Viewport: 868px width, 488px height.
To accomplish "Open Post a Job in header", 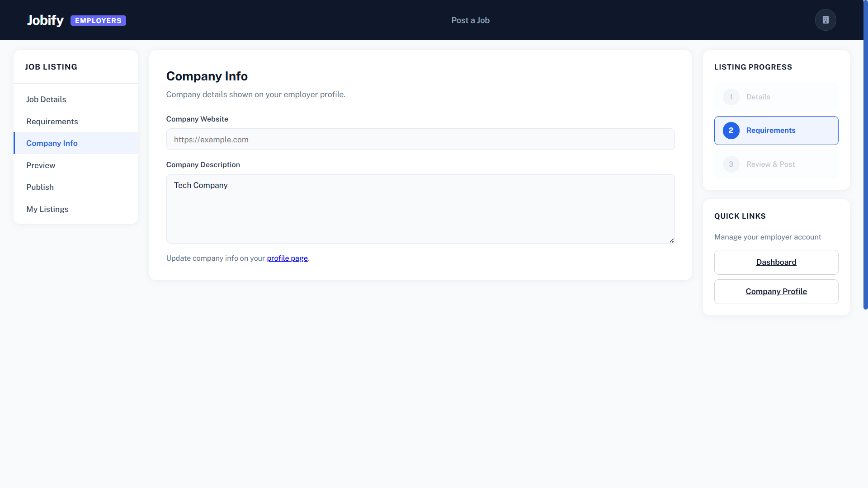I will (470, 20).
